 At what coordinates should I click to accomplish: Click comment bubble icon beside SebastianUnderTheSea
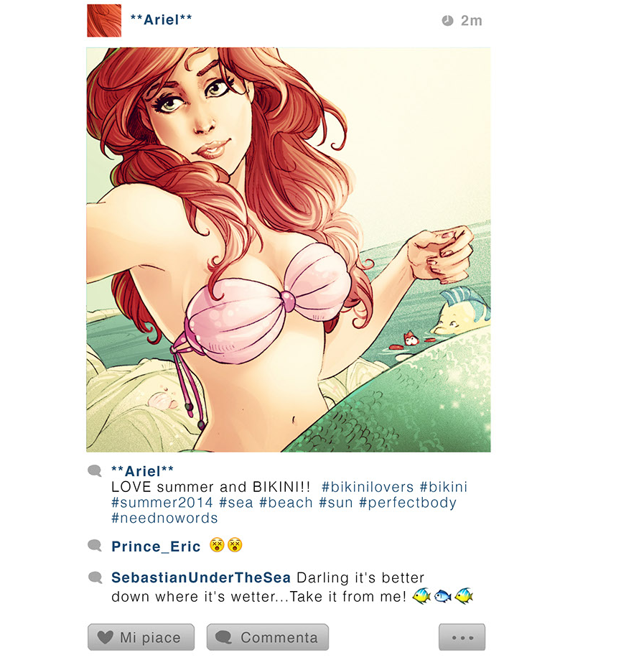[95, 577]
